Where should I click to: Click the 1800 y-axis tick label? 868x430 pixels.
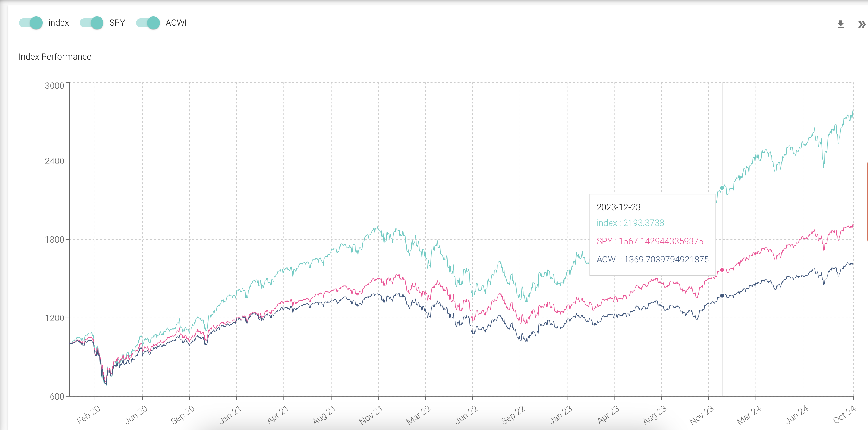(x=54, y=240)
